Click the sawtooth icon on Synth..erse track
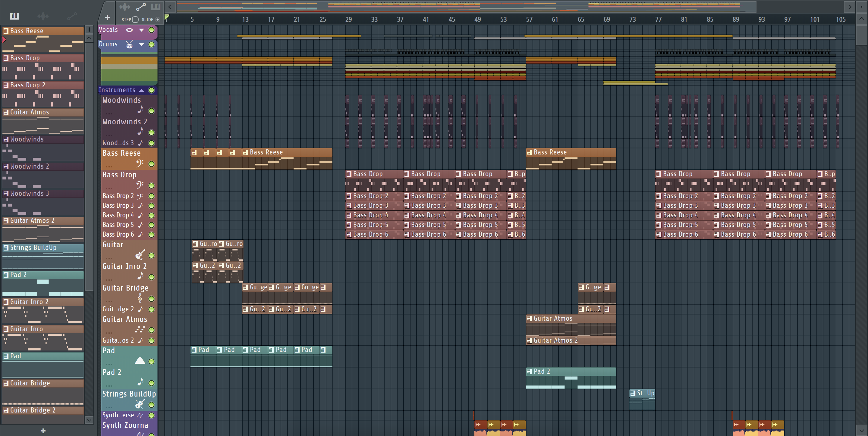Screen dimensions: 868x436 pos(140,416)
